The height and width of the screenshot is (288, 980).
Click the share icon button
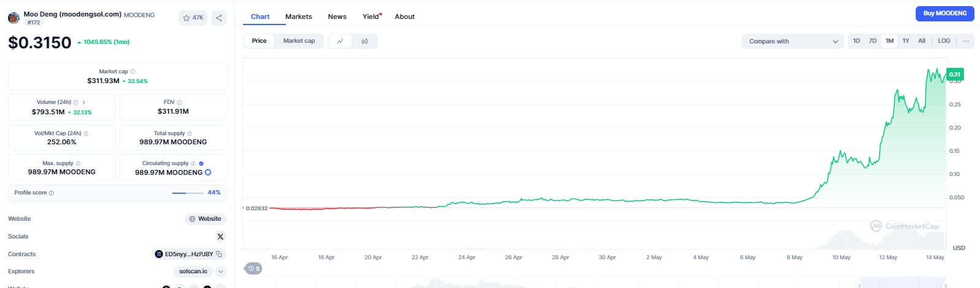219,18
